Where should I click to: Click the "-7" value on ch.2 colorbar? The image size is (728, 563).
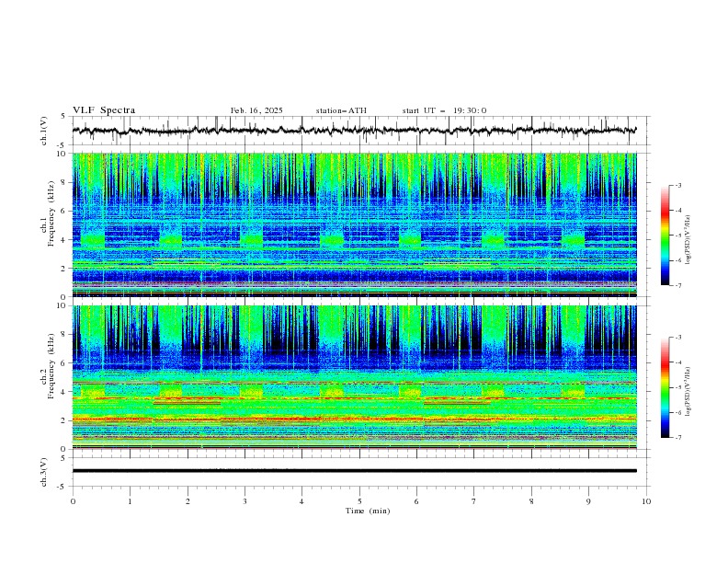(x=677, y=438)
